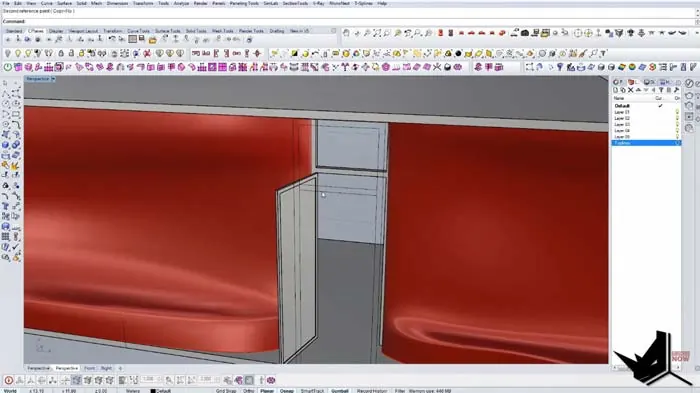Toggle Planar mode in status bar
The width and height of the screenshot is (700, 393).
267,391
